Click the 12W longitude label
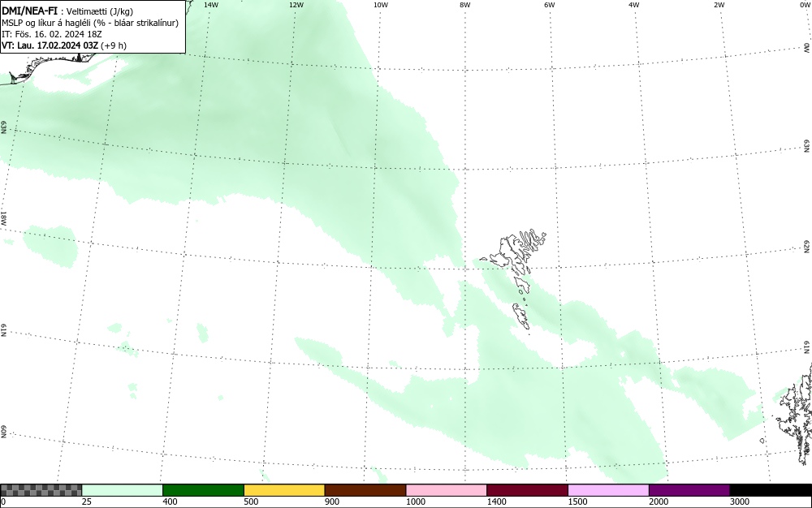The width and height of the screenshot is (812, 508). (296, 5)
